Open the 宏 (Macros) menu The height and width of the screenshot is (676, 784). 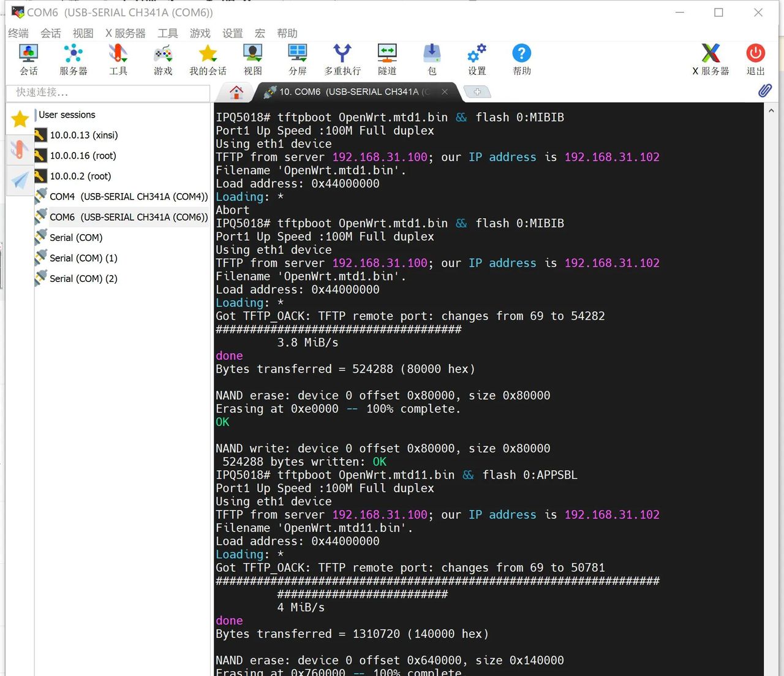[260, 33]
